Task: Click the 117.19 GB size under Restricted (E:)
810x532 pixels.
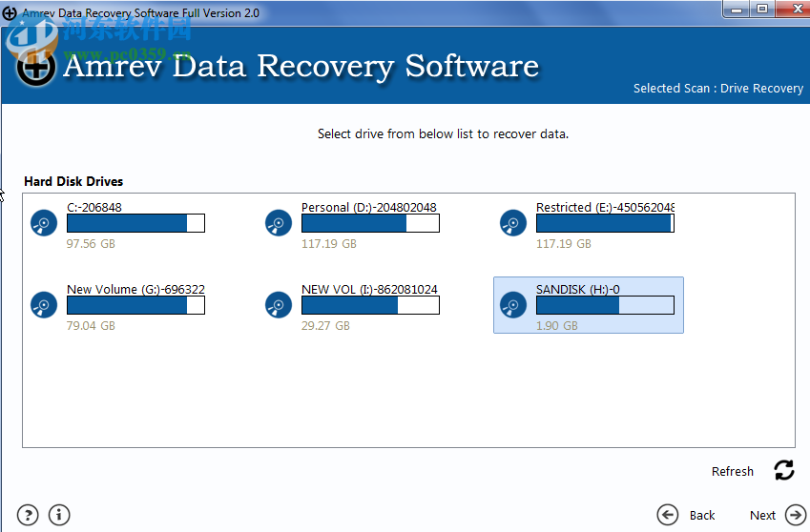Action: (x=564, y=243)
